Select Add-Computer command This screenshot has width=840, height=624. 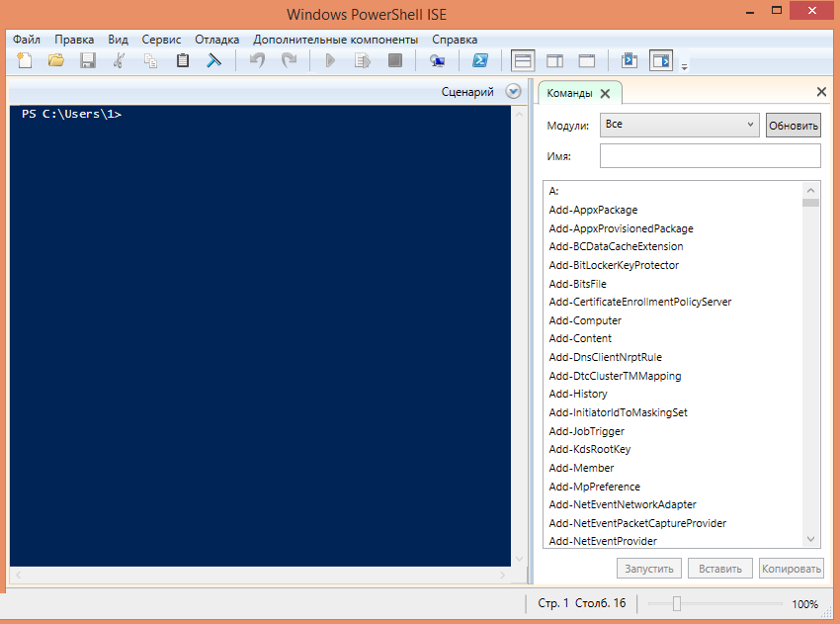pos(585,320)
